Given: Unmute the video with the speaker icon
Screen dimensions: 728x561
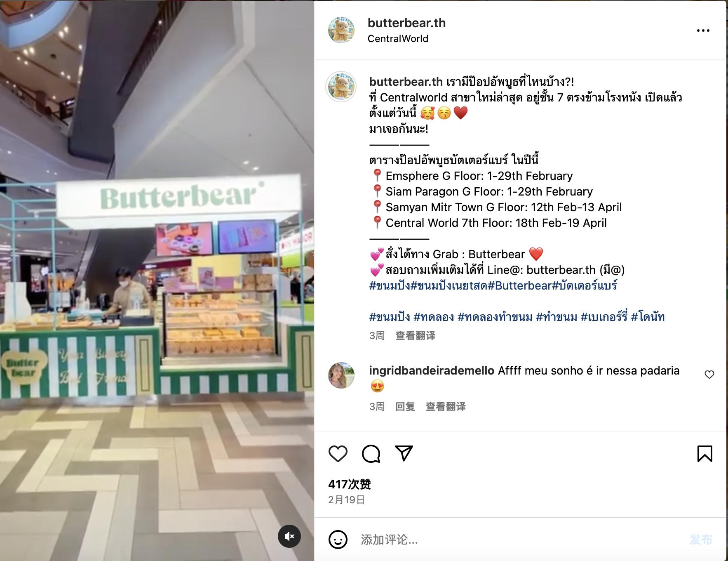Looking at the screenshot, I should pyautogui.click(x=289, y=536).
